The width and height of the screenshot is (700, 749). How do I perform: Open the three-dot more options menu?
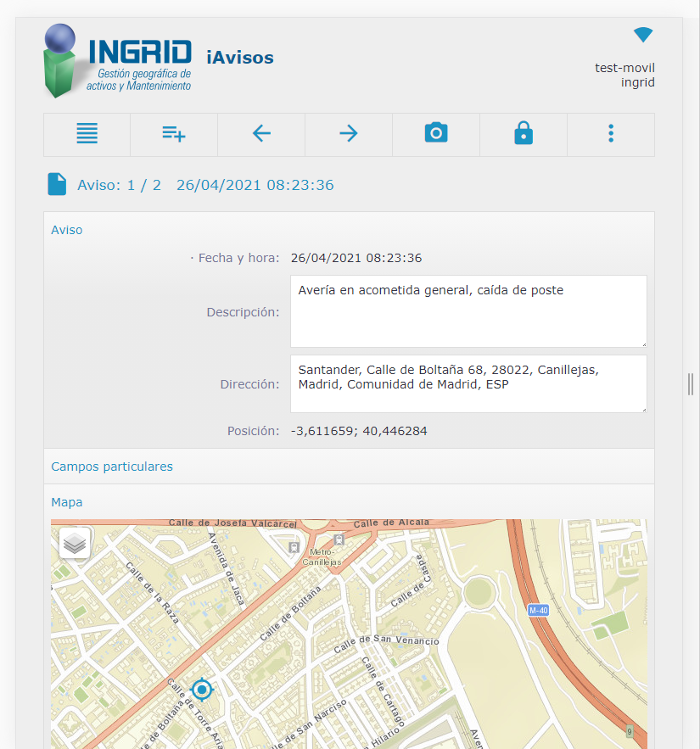[x=611, y=134]
